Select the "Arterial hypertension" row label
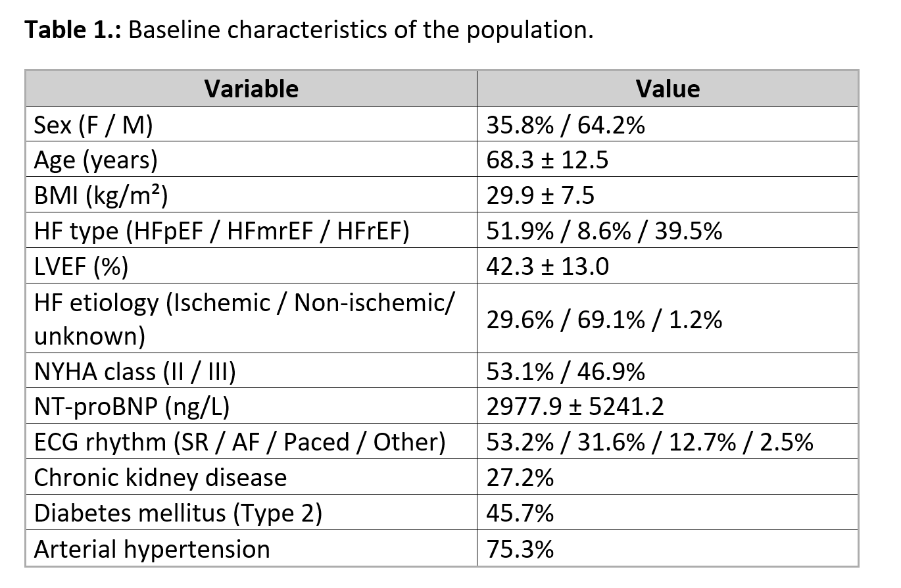This screenshot has height=588, width=901. 152,549
